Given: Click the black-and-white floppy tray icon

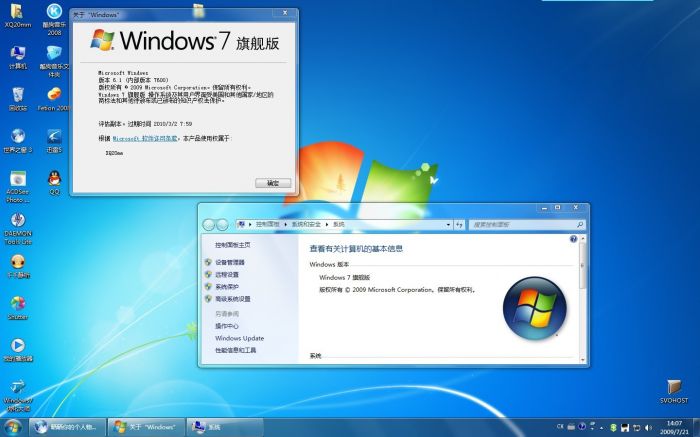Looking at the screenshot, I should pyautogui.click(x=625, y=428).
